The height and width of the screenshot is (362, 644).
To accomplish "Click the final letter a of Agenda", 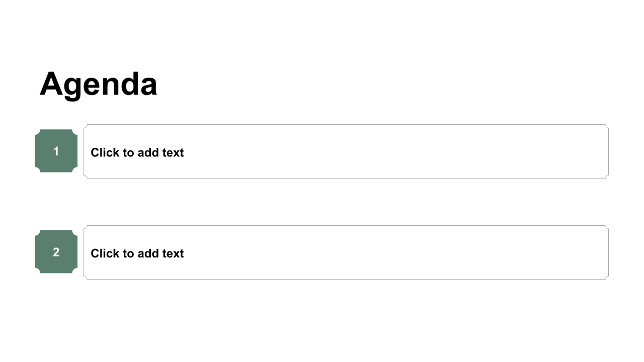I will (x=148, y=87).
